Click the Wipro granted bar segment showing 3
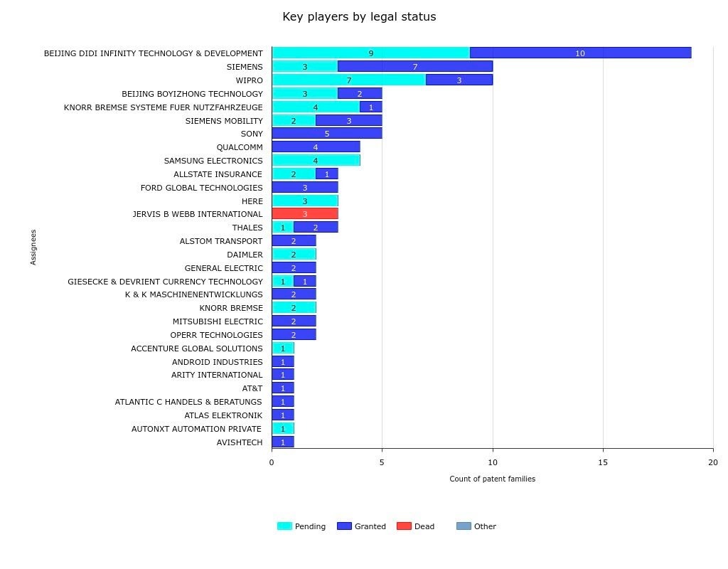 (459, 80)
